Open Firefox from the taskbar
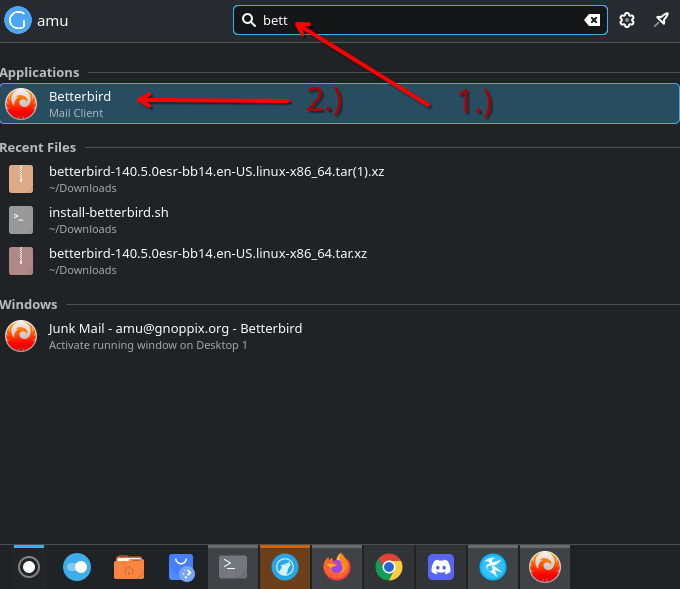This screenshot has width=680, height=589. (337, 568)
